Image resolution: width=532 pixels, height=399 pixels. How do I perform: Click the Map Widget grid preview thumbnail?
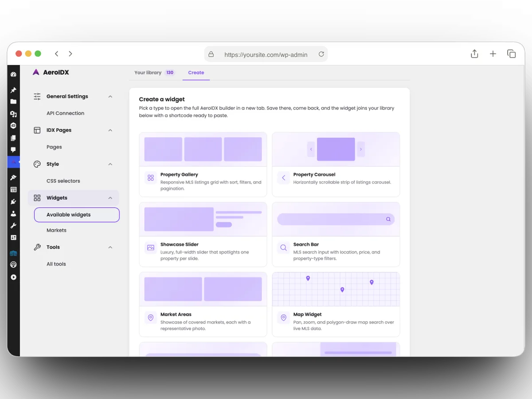[x=336, y=289]
